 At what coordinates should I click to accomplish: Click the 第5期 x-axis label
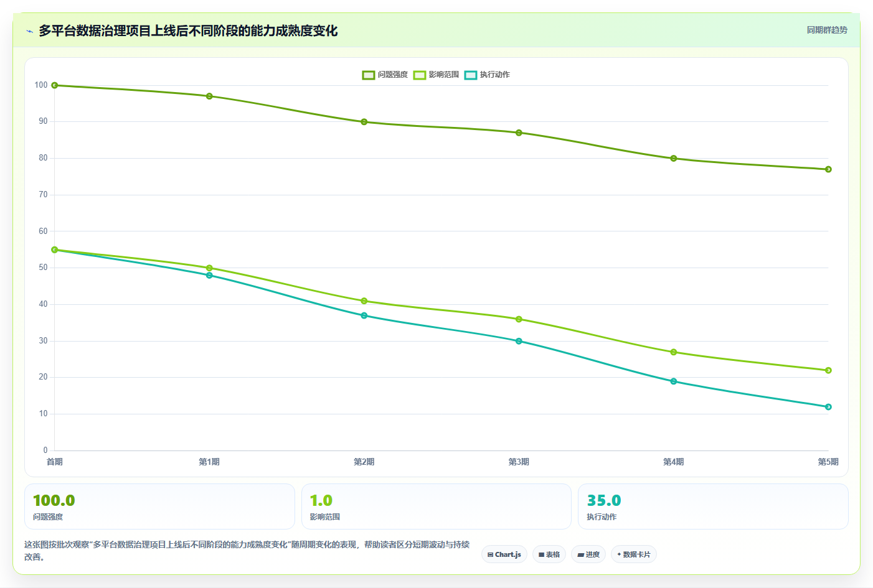(828, 462)
